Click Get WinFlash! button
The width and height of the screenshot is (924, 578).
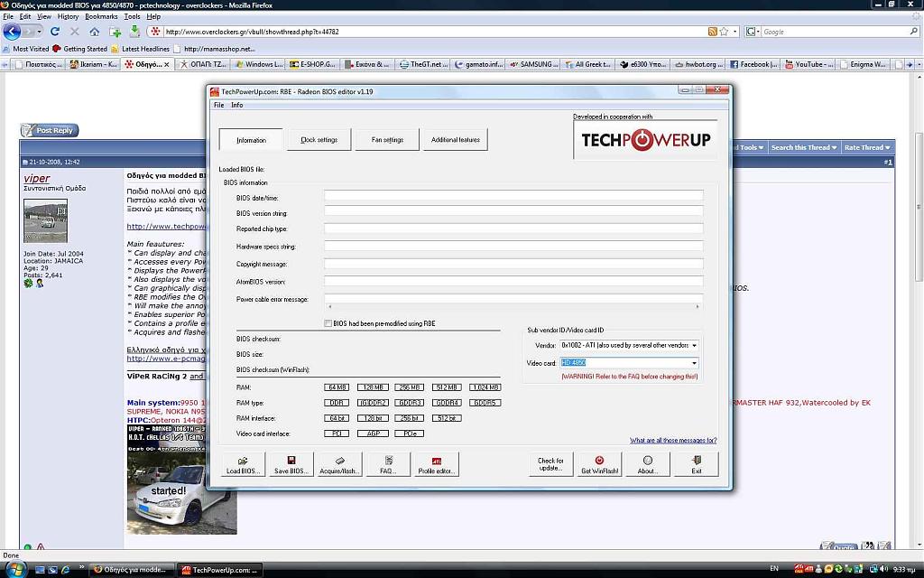pos(599,465)
